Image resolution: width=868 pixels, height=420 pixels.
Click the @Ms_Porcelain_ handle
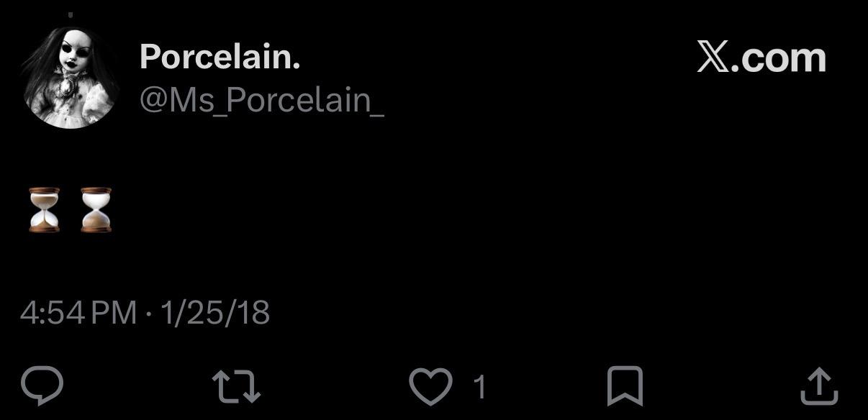261,100
